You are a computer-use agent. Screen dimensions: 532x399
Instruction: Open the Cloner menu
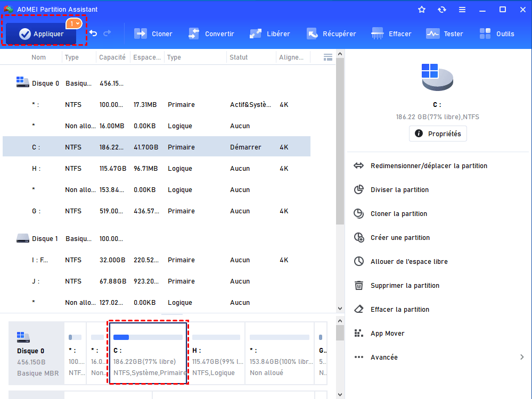(153, 34)
